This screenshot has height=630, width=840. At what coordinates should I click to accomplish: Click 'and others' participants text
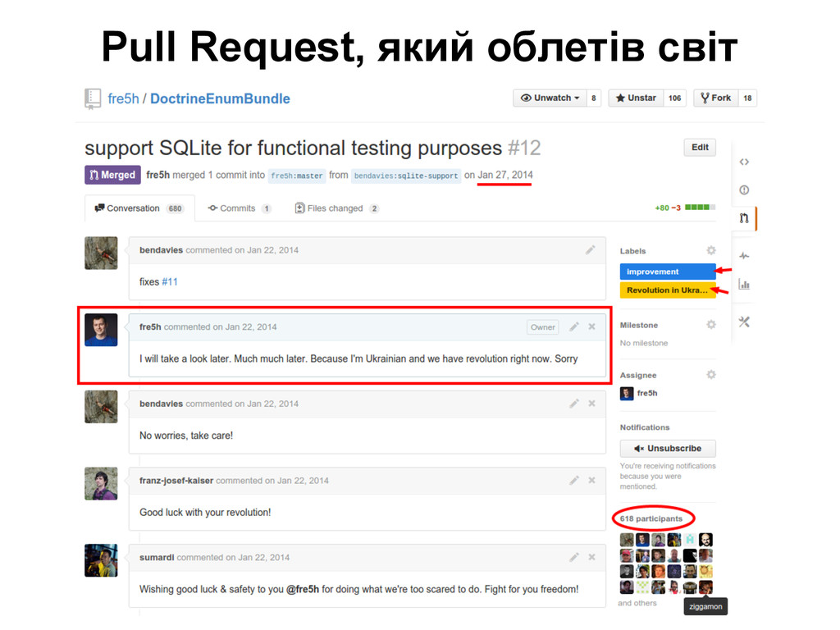pos(637,603)
